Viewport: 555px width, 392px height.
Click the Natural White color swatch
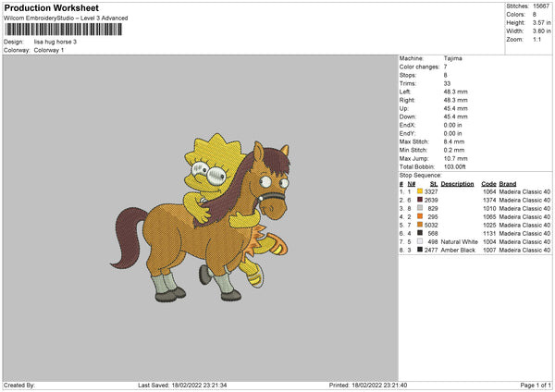(x=420, y=241)
